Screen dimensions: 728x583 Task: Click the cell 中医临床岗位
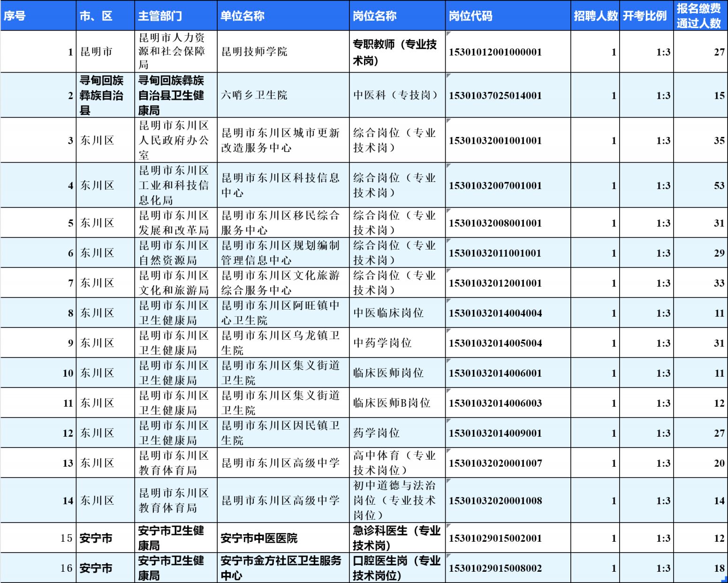click(x=397, y=313)
